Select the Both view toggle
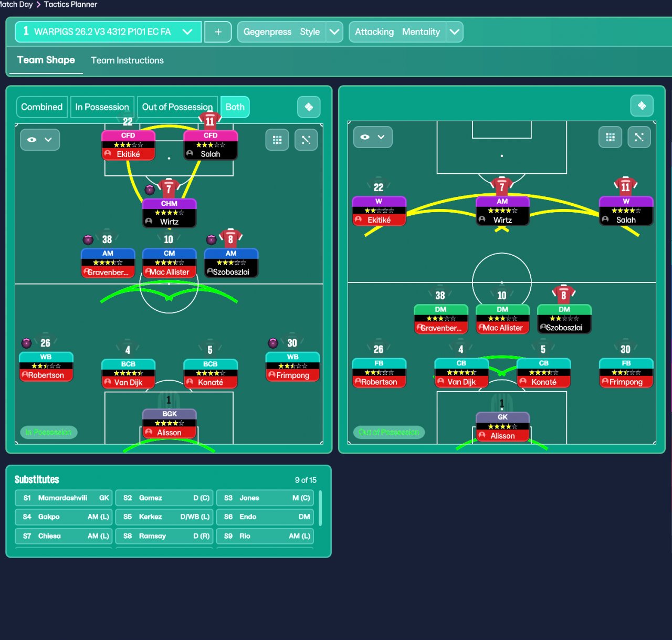Viewport: 672px width, 640px height. click(x=235, y=107)
